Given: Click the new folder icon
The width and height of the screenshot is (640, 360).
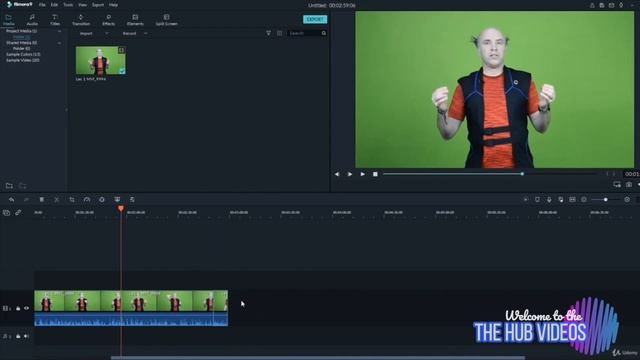Looking at the screenshot, I should tap(9, 186).
